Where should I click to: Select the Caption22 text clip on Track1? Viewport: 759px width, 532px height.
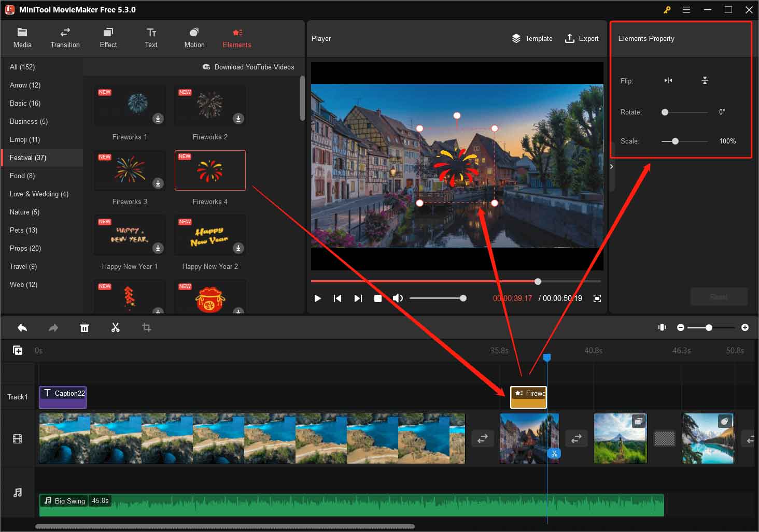(63, 397)
